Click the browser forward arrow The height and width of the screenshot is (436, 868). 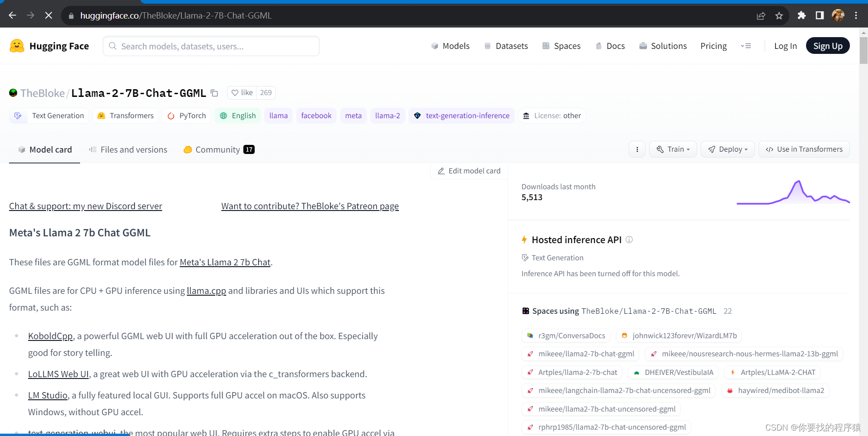(30, 15)
